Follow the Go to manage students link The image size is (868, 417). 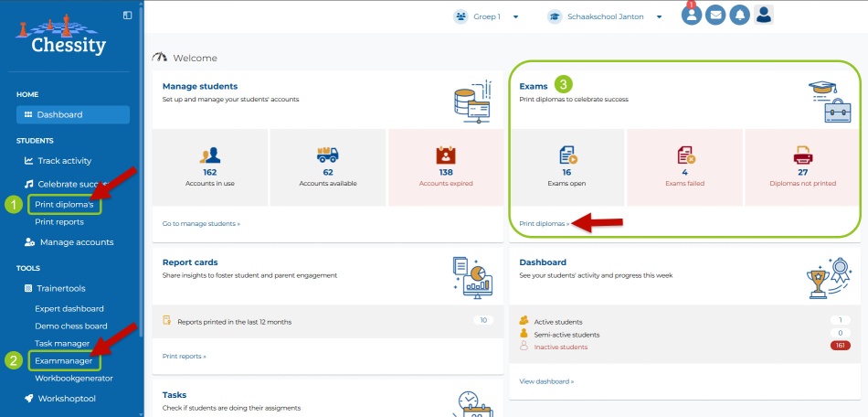pos(201,223)
